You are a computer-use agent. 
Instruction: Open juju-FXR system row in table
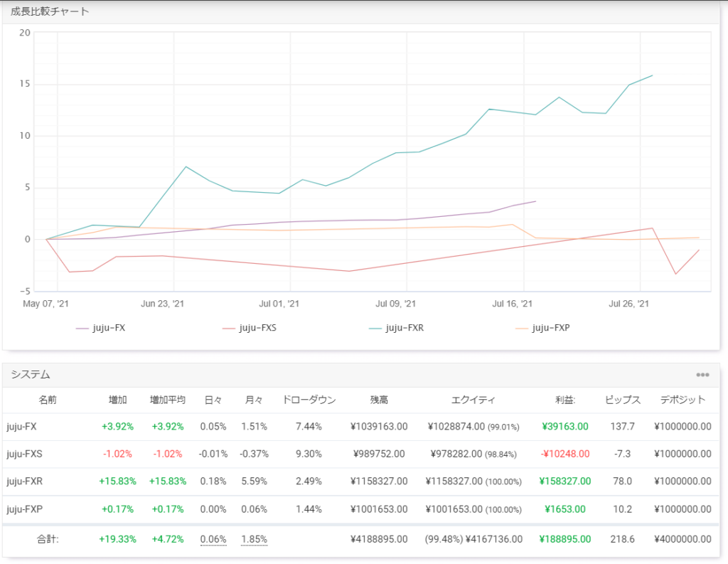pos(24,481)
